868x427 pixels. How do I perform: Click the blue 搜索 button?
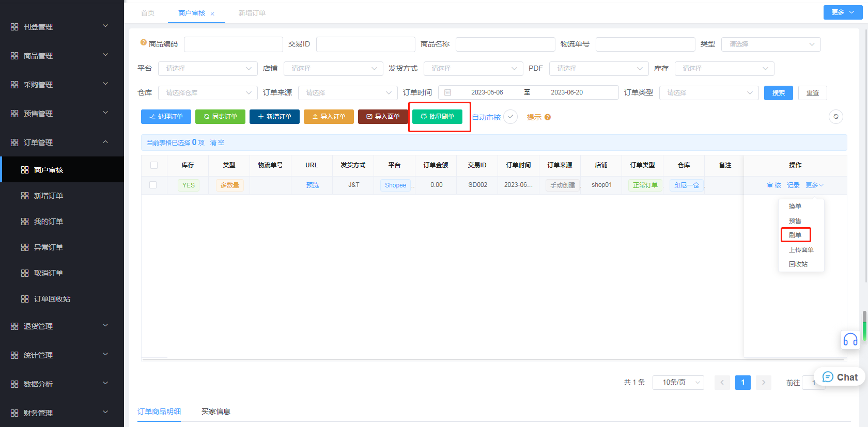click(x=779, y=93)
